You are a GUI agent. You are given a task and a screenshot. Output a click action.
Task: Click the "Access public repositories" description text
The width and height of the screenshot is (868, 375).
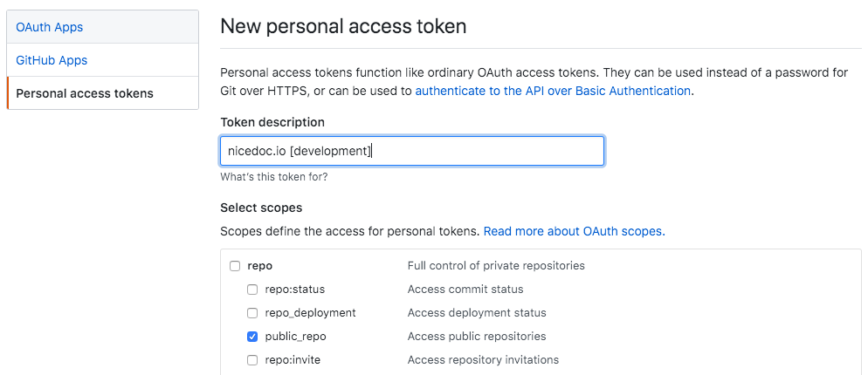tap(477, 337)
